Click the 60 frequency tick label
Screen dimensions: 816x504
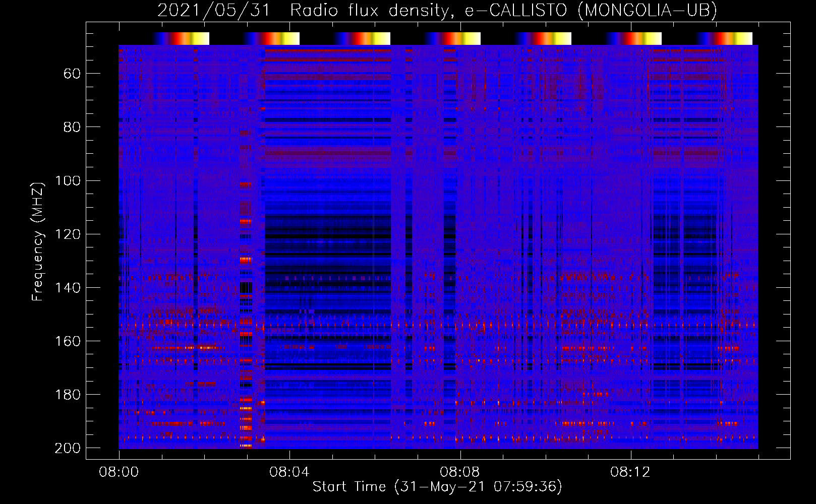pyautogui.click(x=72, y=74)
